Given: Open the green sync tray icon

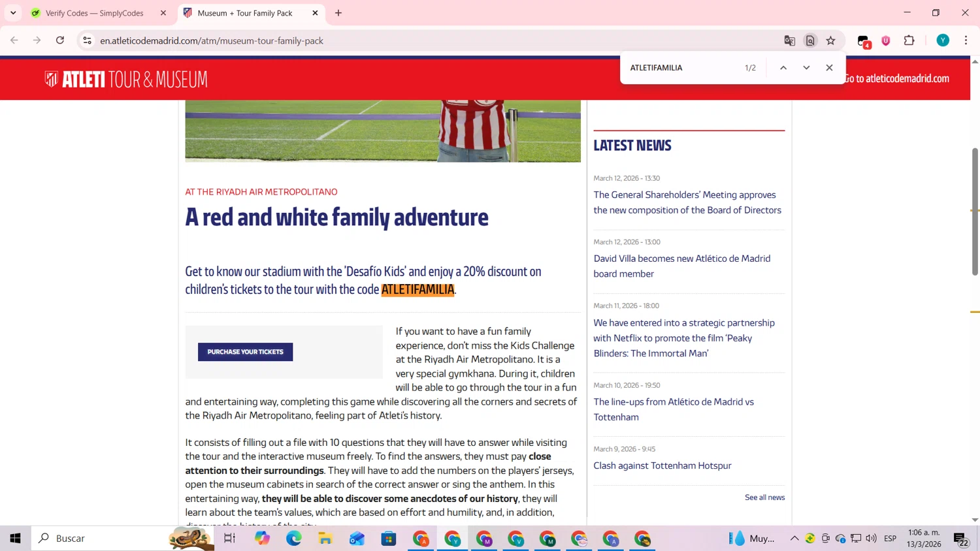Looking at the screenshot, I should [810, 539].
